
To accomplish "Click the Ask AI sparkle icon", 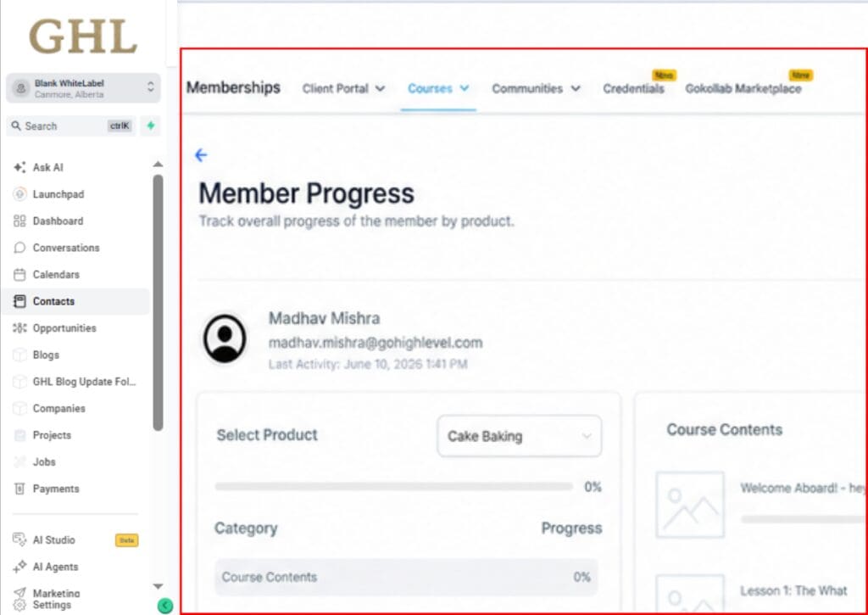I will click(x=19, y=167).
